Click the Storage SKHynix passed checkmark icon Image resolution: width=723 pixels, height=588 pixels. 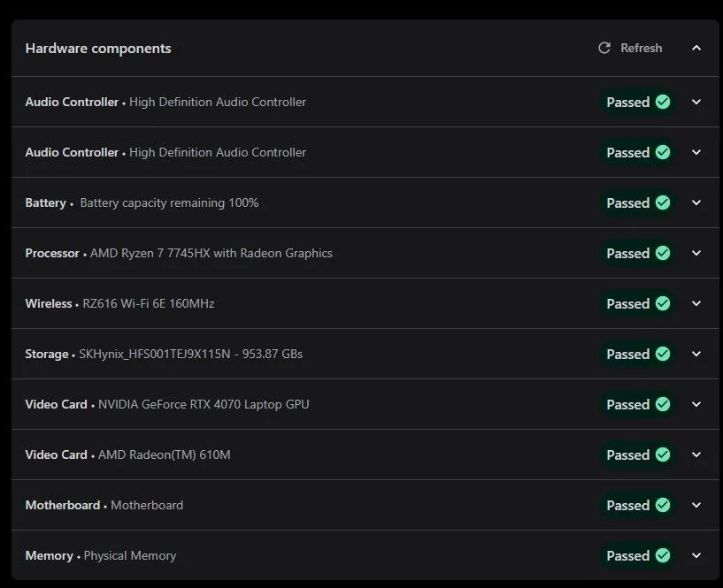coord(663,354)
